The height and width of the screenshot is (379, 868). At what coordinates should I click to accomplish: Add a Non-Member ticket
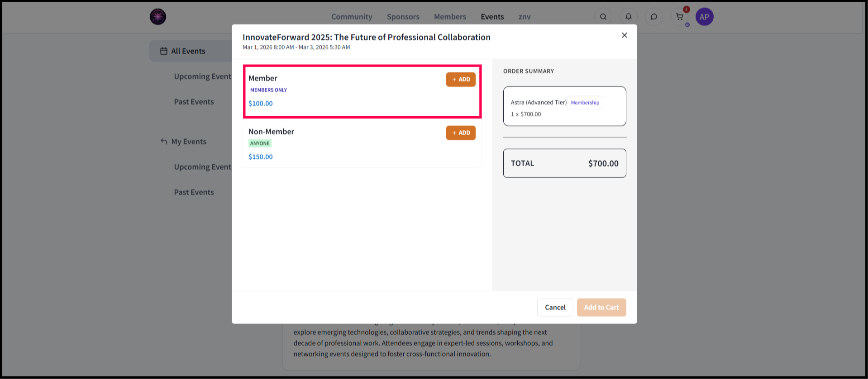[460, 133]
